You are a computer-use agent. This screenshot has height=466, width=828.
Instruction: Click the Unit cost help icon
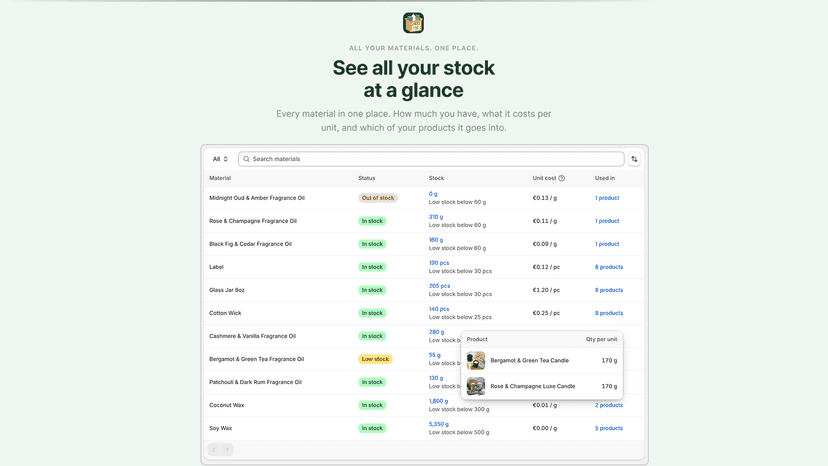pos(561,179)
